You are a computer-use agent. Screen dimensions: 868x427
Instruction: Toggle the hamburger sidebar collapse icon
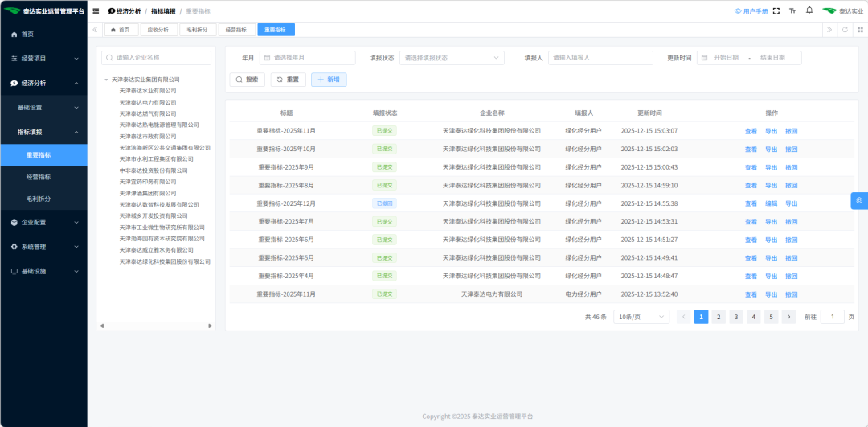pyautogui.click(x=96, y=11)
